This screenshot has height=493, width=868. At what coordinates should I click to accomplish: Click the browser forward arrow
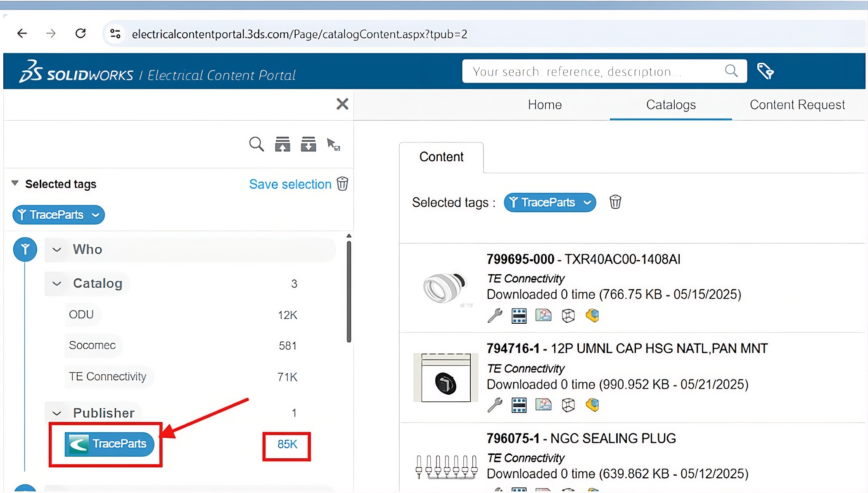[x=51, y=33]
